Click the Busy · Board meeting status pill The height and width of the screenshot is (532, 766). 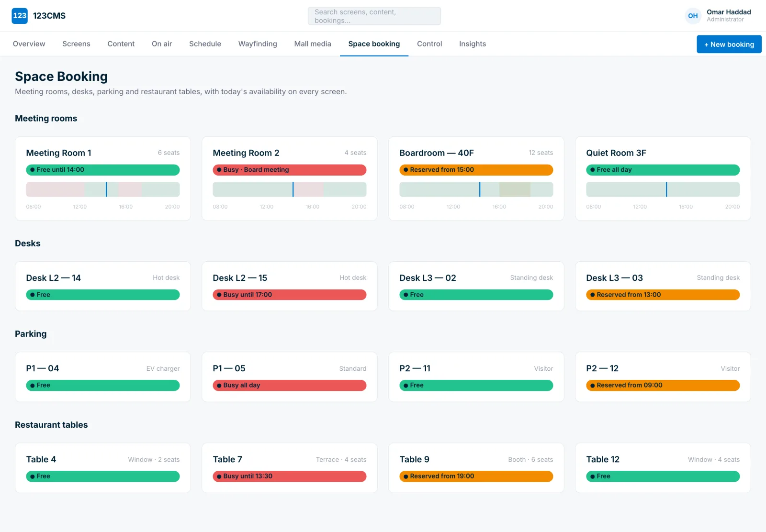(x=289, y=170)
